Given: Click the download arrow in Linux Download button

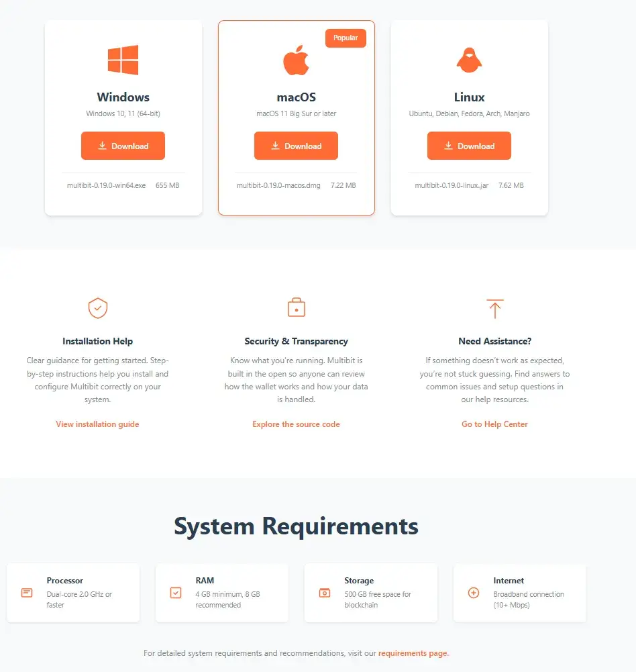Looking at the screenshot, I should click(x=448, y=146).
